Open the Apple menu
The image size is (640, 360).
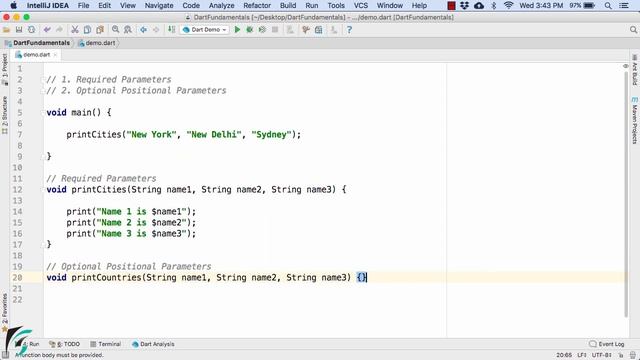pyautogui.click(x=13, y=5)
